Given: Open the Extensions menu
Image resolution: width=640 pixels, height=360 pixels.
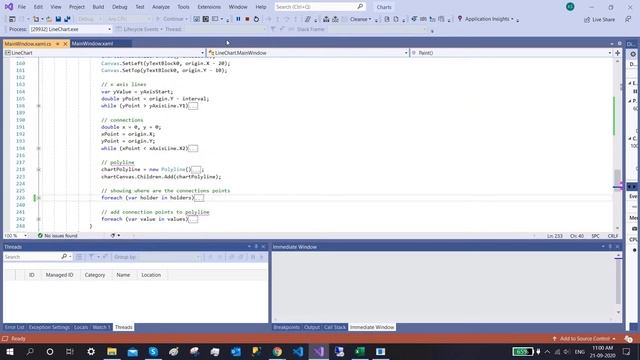Looking at the screenshot, I should coord(209,7).
